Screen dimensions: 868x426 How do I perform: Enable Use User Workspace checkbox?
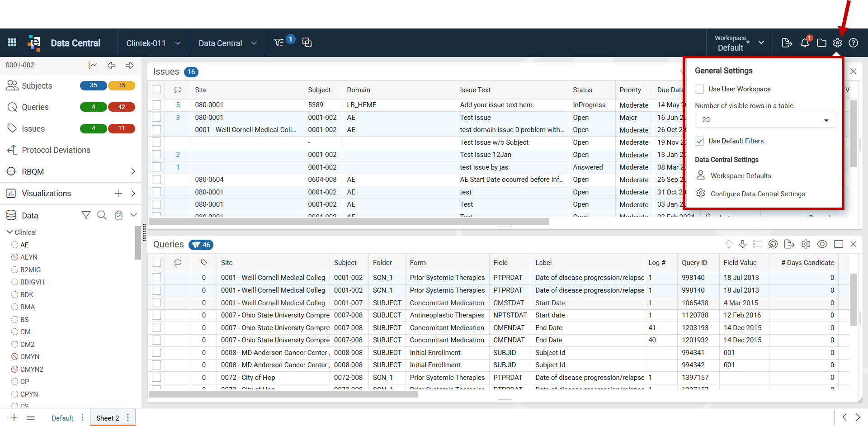[699, 89]
